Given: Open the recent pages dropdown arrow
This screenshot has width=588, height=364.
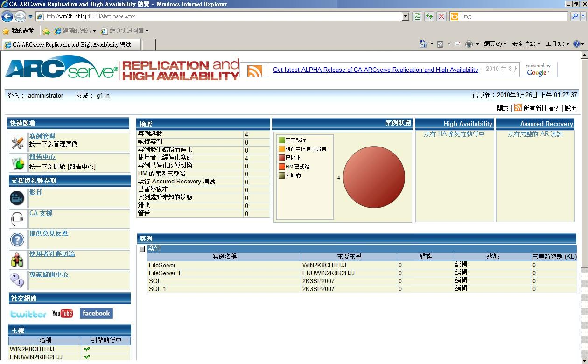Looking at the screenshot, I should coord(30,17).
